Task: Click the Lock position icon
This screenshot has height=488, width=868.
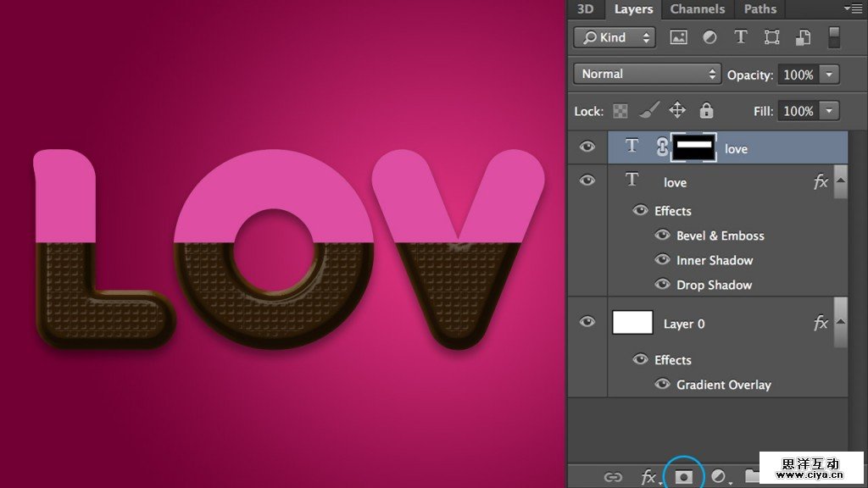Action: 678,110
